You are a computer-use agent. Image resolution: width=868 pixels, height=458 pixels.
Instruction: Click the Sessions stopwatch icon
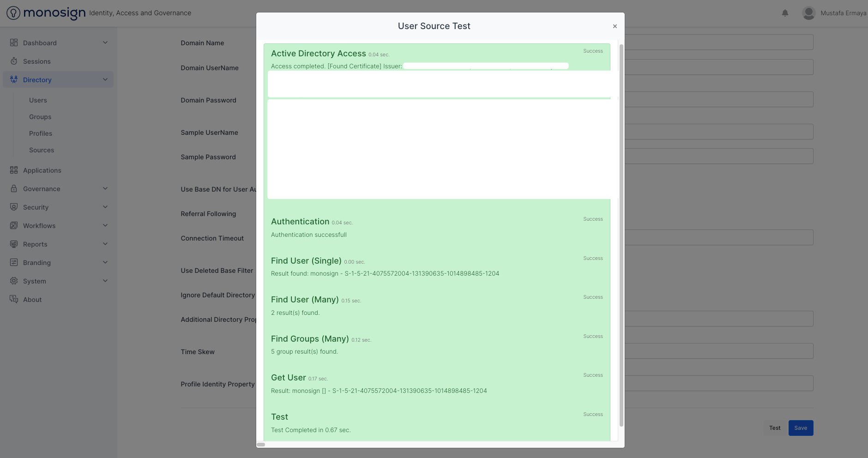[14, 61]
